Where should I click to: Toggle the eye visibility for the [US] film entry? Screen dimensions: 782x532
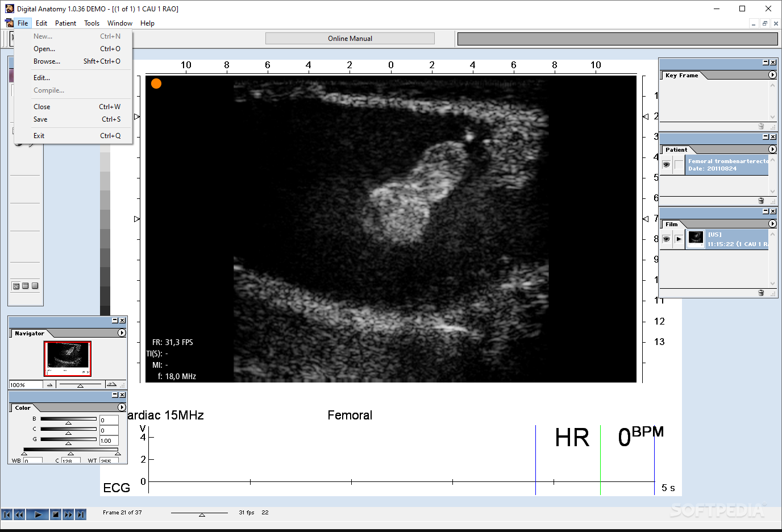click(x=666, y=239)
